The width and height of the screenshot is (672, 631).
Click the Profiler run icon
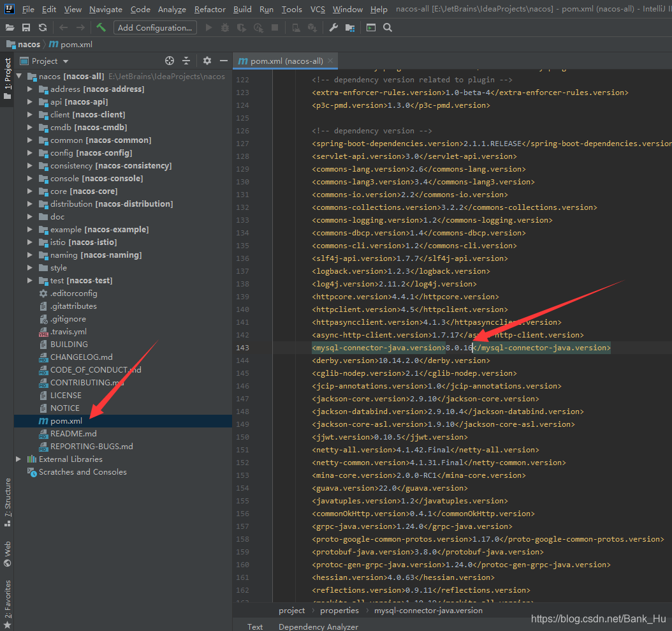point(258,27)
